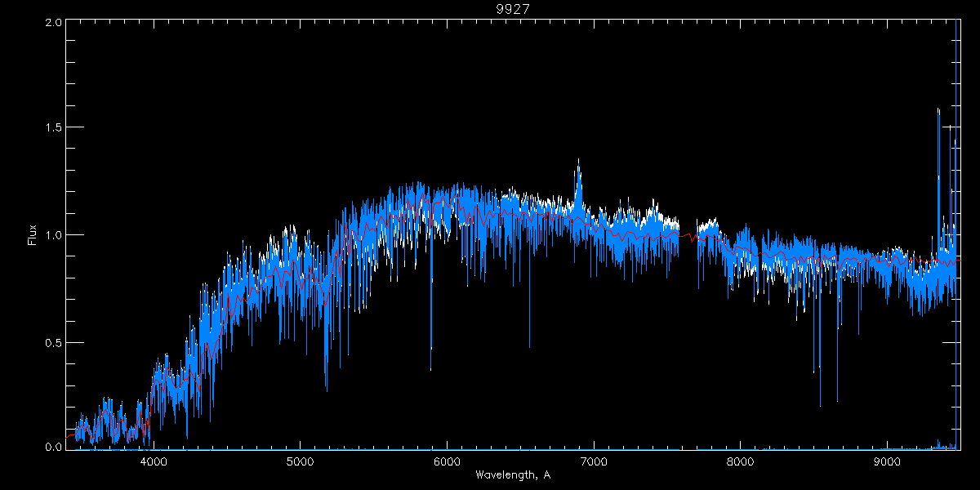This screenshot has width=980, height=490.
Task: Click the deep absorption line near 6560 Å
Action: pyautogui.click(x=529, y=345)
